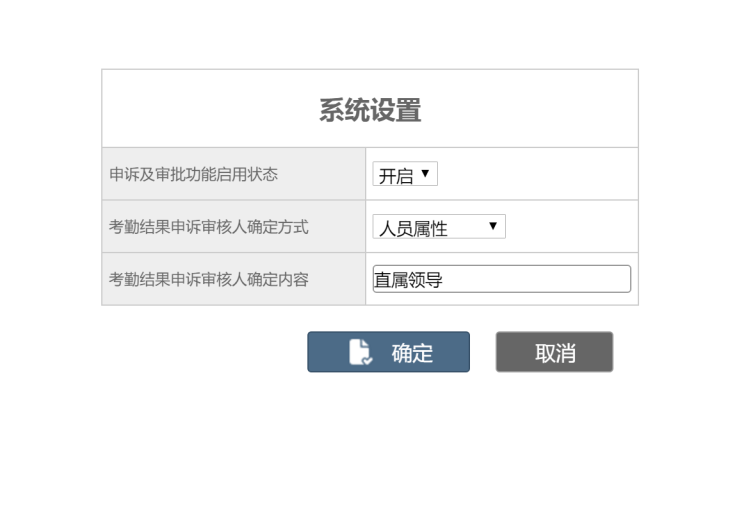Viewport: 746px width, 507px height.
Task: Select the 申诉及审批功能启用状态 label
Action: 193,175
